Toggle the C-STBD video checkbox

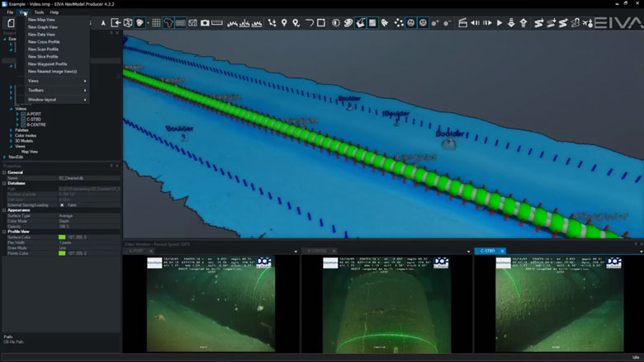point(24,119)
